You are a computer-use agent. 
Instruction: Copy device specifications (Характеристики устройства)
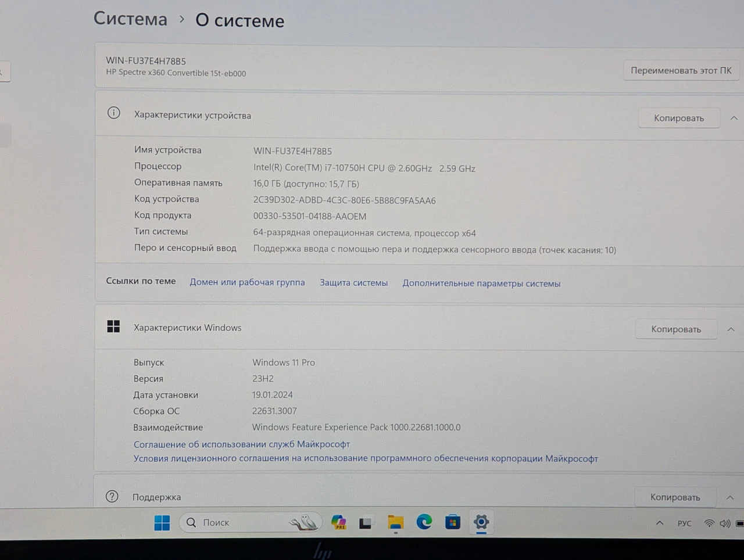coord(679,118)
